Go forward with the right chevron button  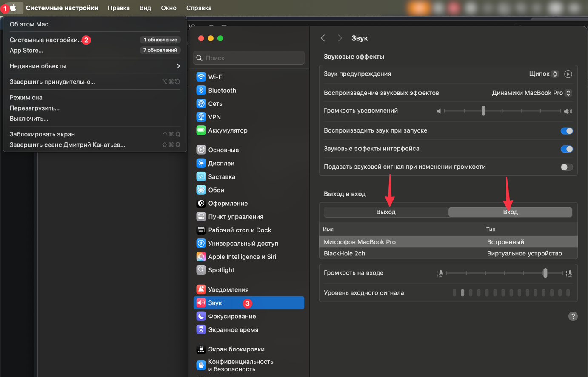[340, 38]
